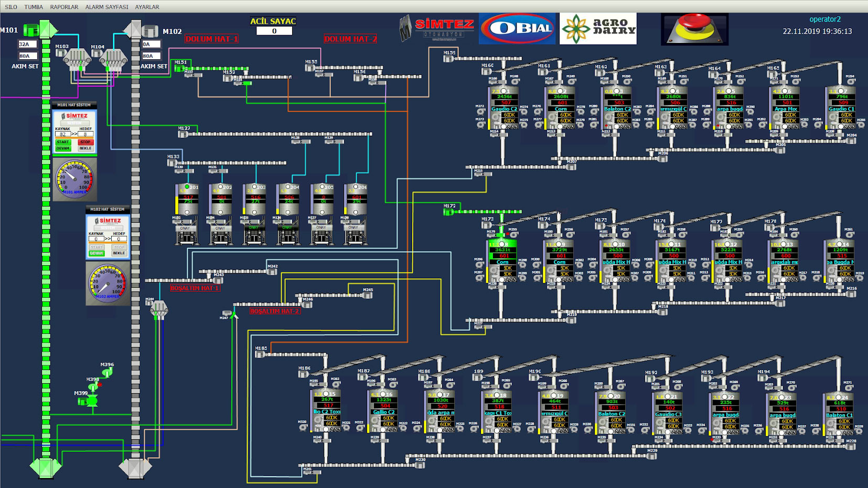Screen dimensions: 868x488
Task: Select silo 205 tank icon
Action: pyautogui.click(x=322, y=199)
